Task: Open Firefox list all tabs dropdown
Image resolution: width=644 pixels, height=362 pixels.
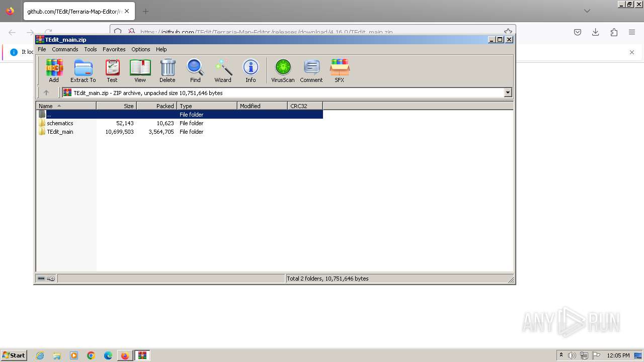Action: [587, 11]
